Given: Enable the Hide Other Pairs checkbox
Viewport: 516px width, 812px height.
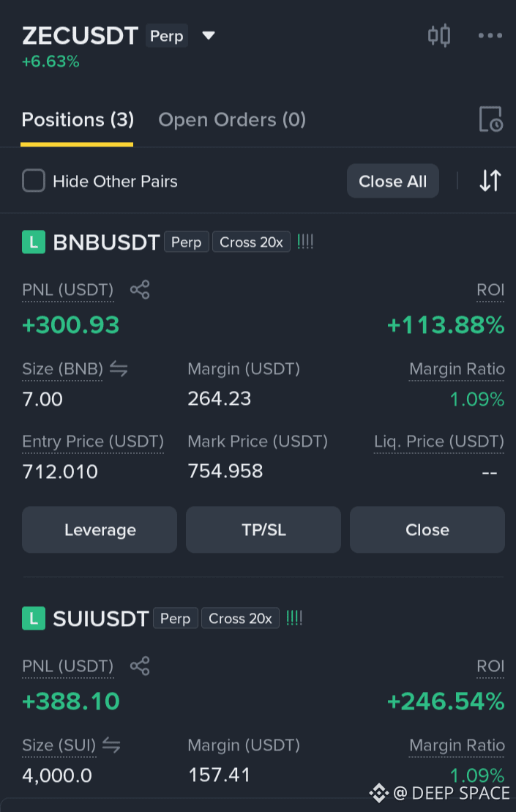Looking at the screenshot, I should click(x=34, y=182).
